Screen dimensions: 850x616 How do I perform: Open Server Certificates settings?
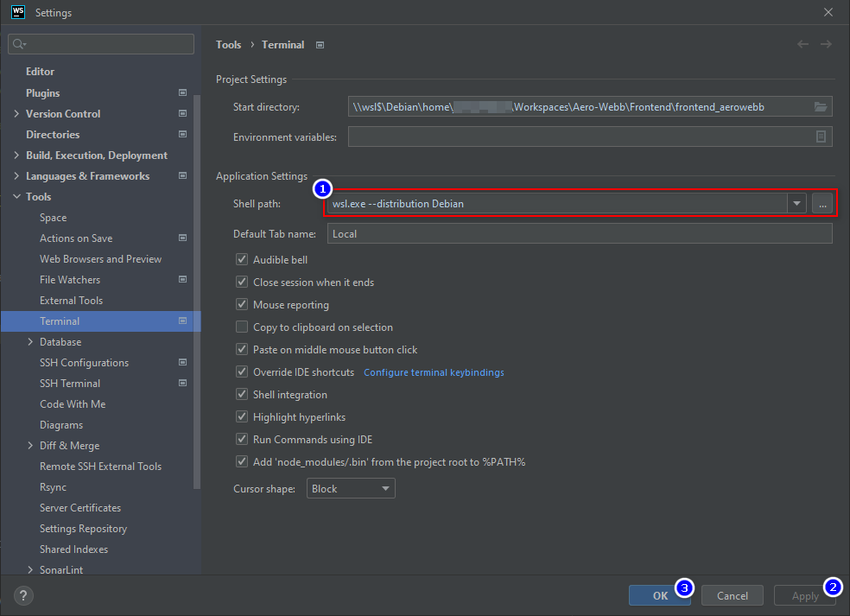[80, 507]
